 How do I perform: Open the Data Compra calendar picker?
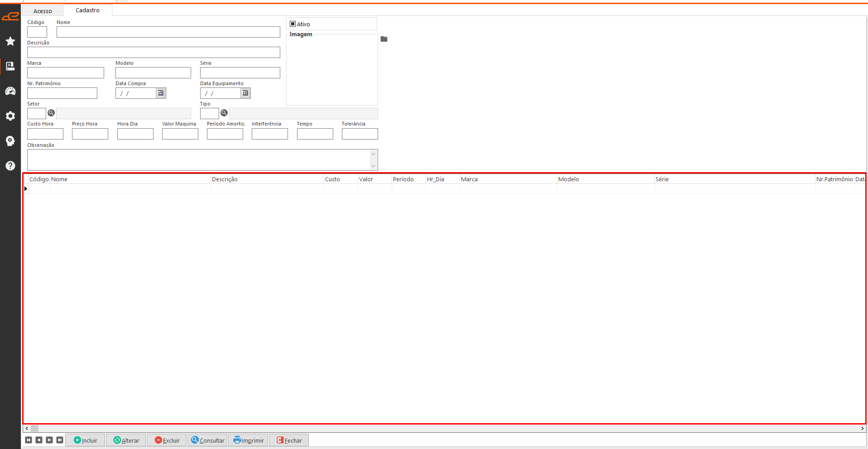(160, 93)
